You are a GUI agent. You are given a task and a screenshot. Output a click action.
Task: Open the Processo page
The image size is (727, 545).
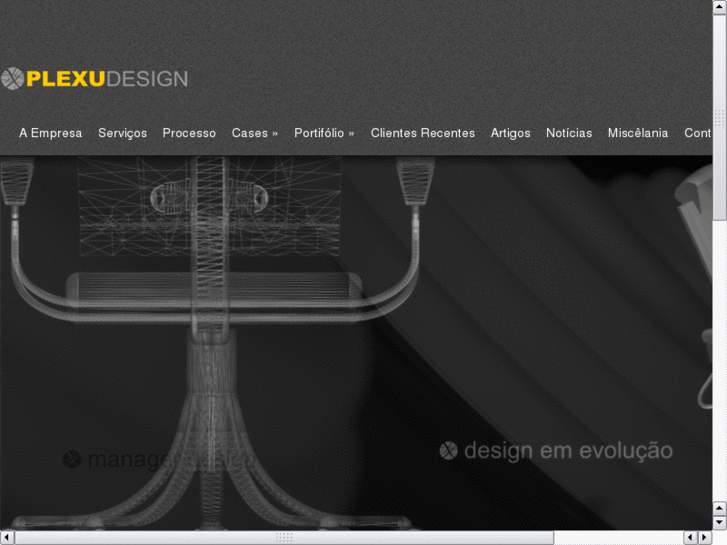pyautogui.click(x=189, y=133)
